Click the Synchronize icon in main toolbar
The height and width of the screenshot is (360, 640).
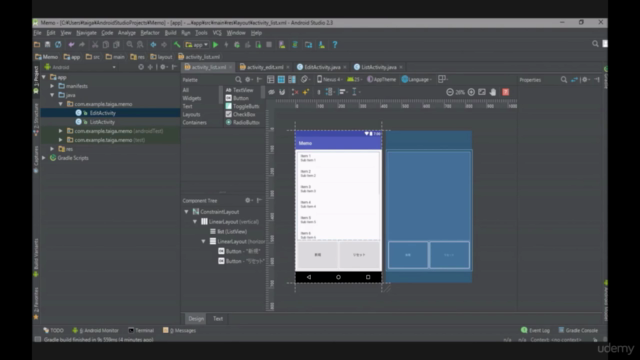(x=58, y=44)
